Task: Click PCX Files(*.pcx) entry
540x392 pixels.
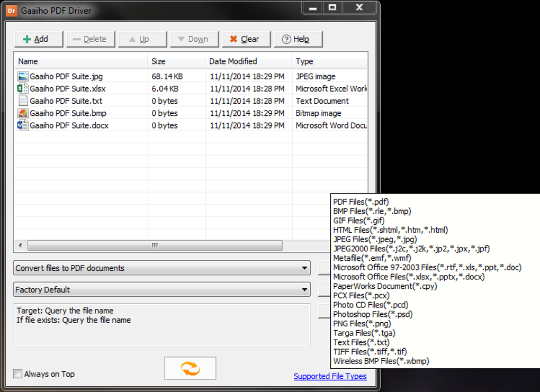Action: point(361,295)
